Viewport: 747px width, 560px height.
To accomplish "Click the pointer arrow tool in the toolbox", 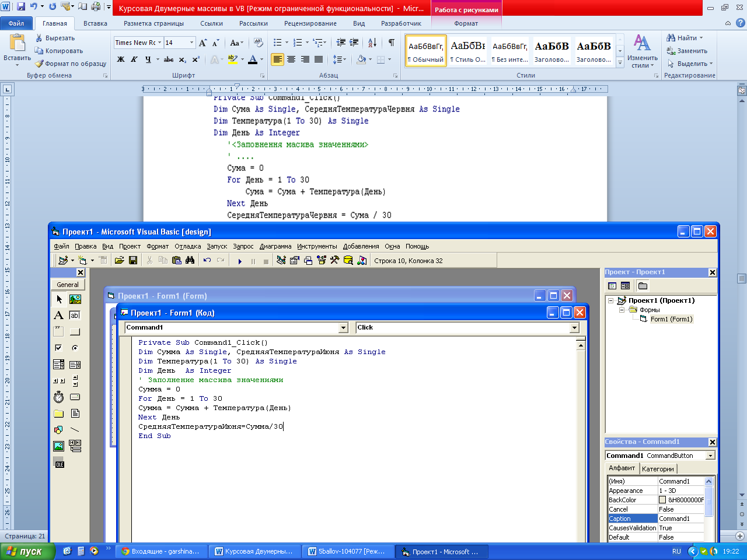I will pos(59,299).
